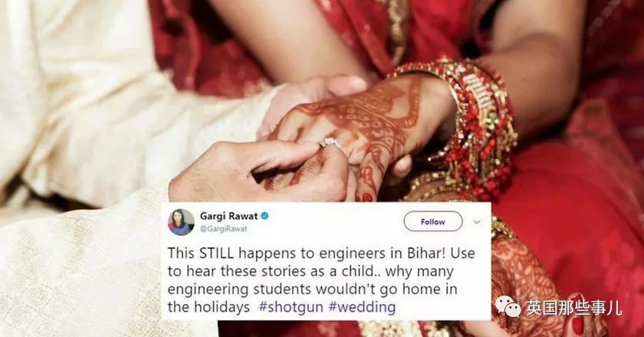This screenshot has height=337, width=644.
Task: Click the WeChat logo watermark
Action: tap(508, 307)
